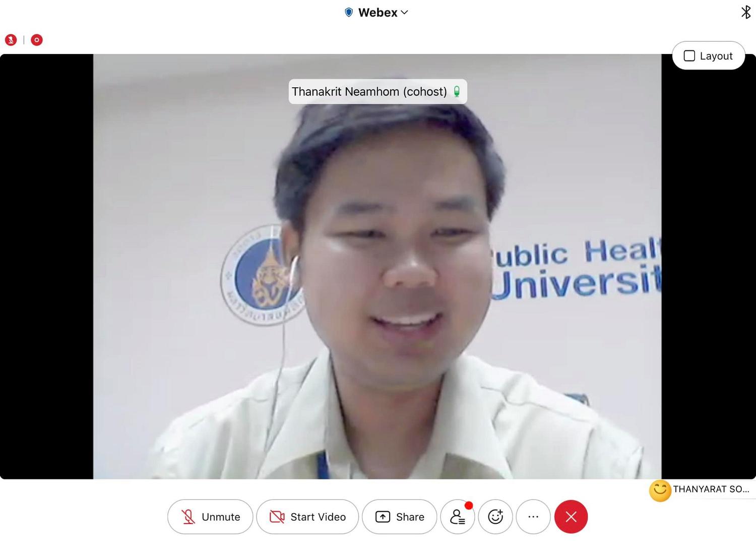This screenshot has width=756, height=550.
Task: Select the main video of Thanakrit Neamhom
Action: click(x=377, y=266)
